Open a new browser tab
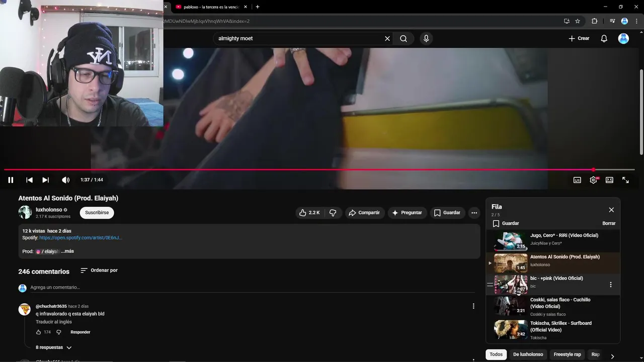 tap(258, 7)
